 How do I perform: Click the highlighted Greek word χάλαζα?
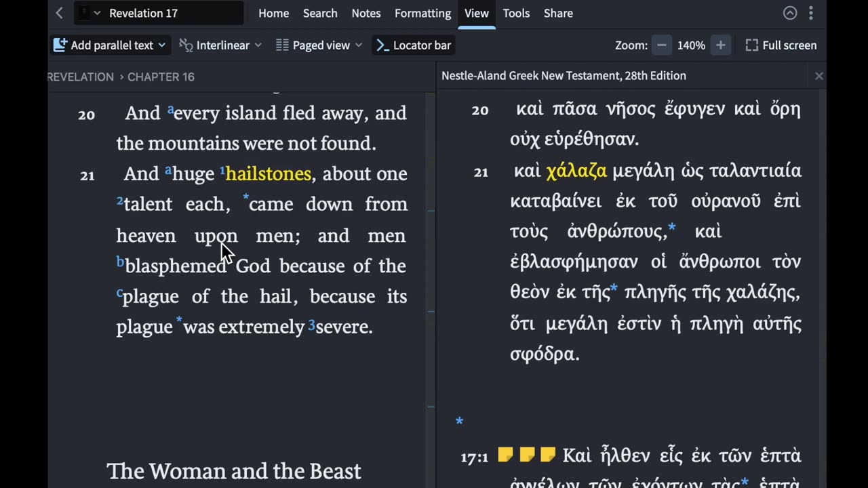[576, 171]
